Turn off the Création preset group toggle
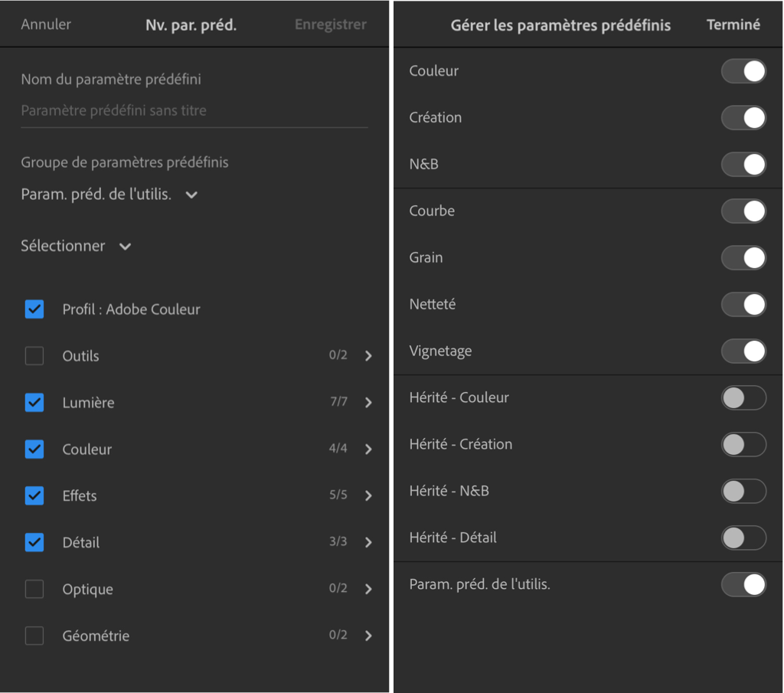 click(743, 117)
